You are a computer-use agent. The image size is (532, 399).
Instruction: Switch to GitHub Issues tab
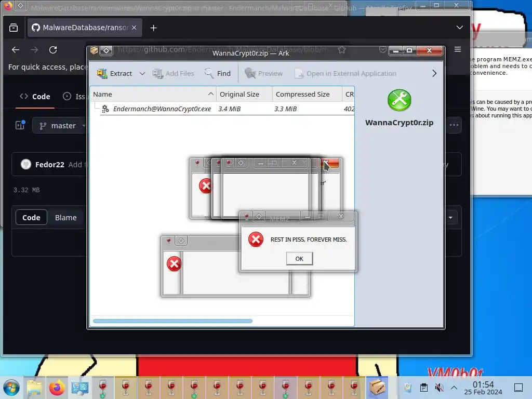[74, 97]
